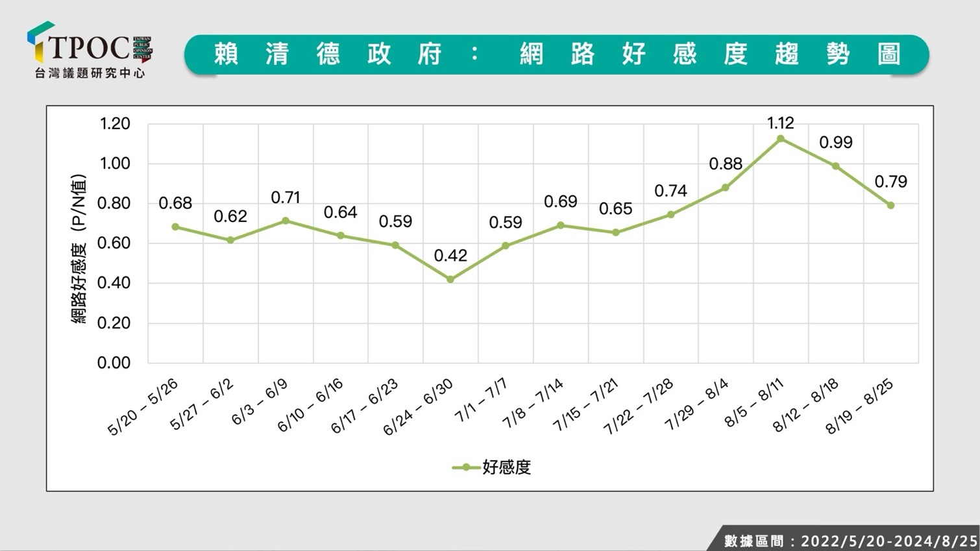
Task: Click the data point labeled 0.88
Action: pyautogui.click(x=726, y=188)
